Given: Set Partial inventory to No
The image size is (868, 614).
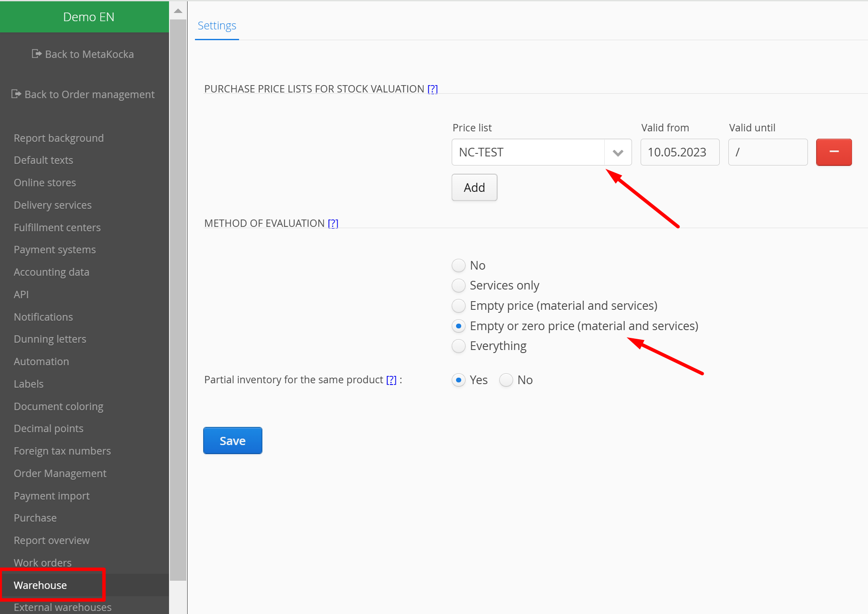Looking at the screenshot, I should pyautogui.click(x=506, y=380).
